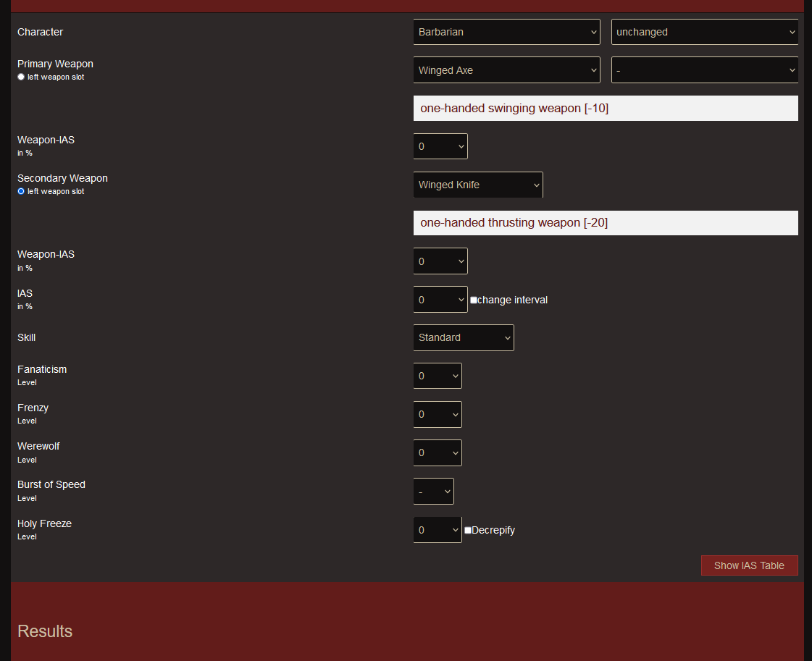
Task: Click the Results heading
Action: coord(45,631)
